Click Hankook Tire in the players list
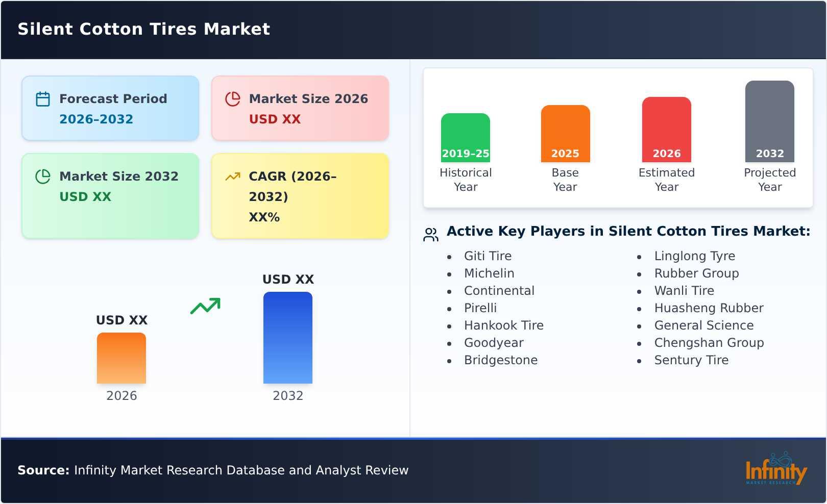827x504 pixels. 504,325
